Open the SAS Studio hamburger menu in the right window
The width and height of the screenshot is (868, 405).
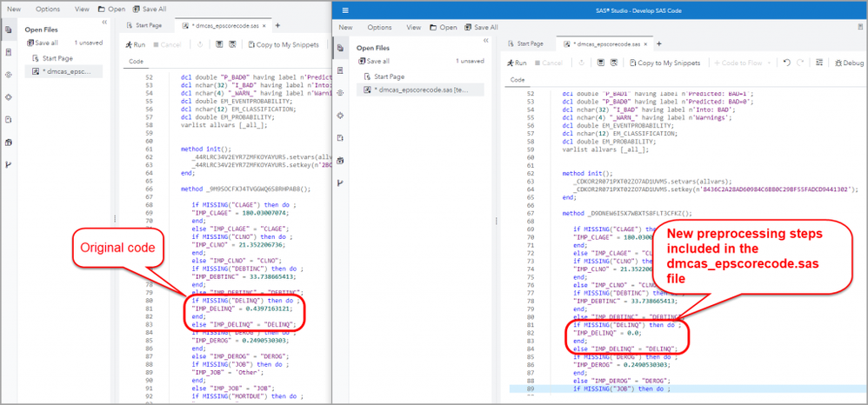[345, 10]
